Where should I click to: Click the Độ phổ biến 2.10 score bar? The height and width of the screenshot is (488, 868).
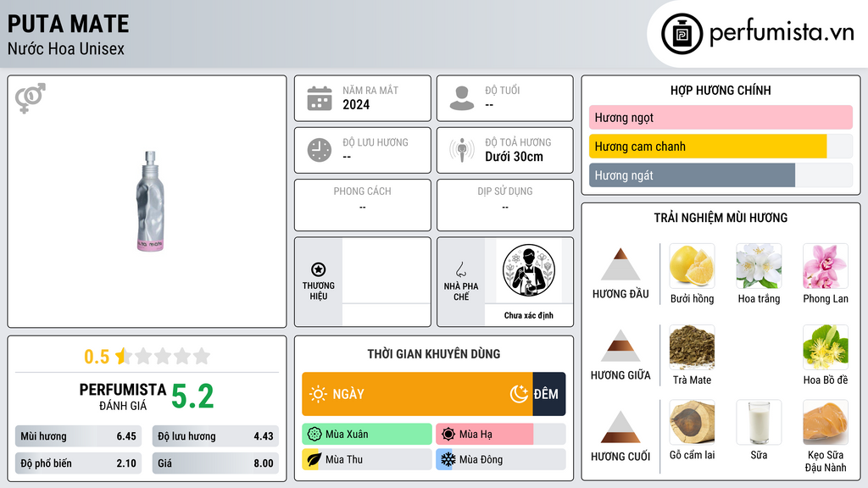tap(79, 463)
